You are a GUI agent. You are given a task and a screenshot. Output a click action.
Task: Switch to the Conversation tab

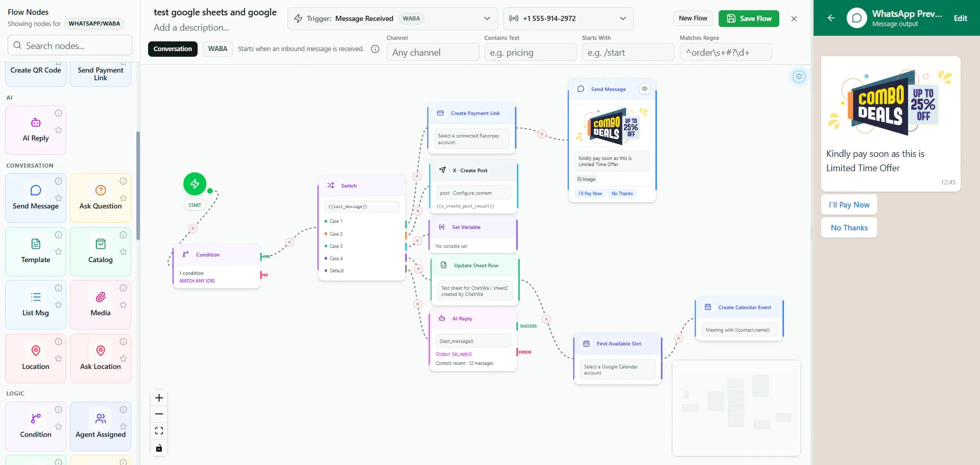[x=173, y=49]
